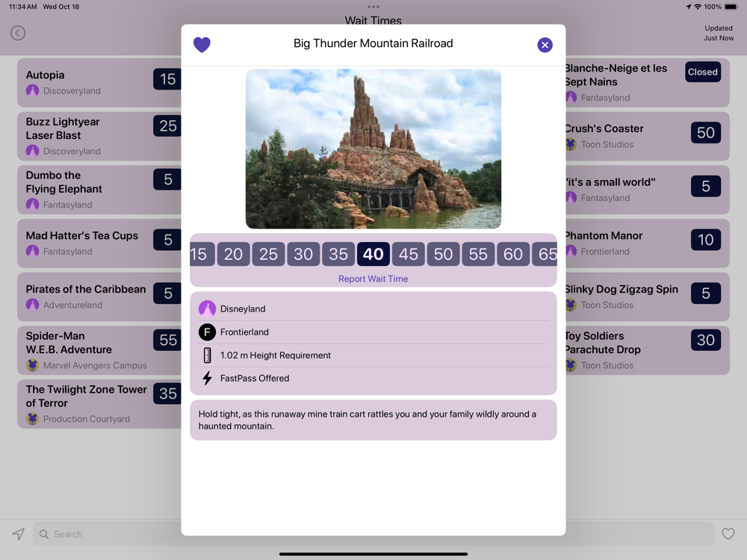Screen dimensions: 747x560
Task: Select 50 minute wait time
Action: [443, 254]
